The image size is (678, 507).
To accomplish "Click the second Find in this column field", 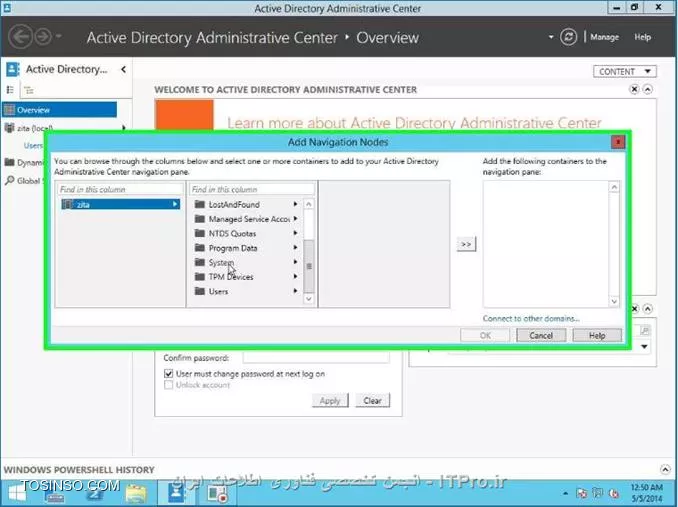I will (x=252, y=189).
